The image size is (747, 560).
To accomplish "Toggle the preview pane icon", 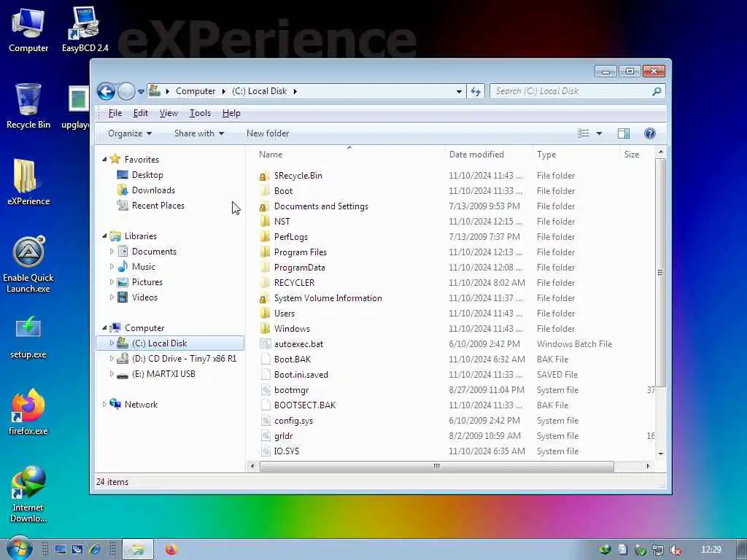I will 623,133.
